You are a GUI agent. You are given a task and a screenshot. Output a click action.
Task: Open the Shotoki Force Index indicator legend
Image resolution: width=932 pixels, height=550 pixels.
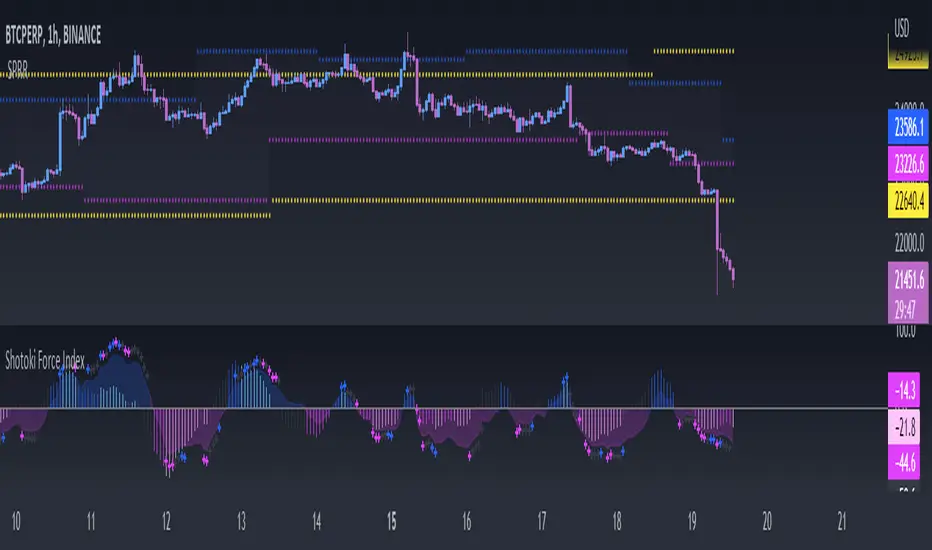coord(59,358)
